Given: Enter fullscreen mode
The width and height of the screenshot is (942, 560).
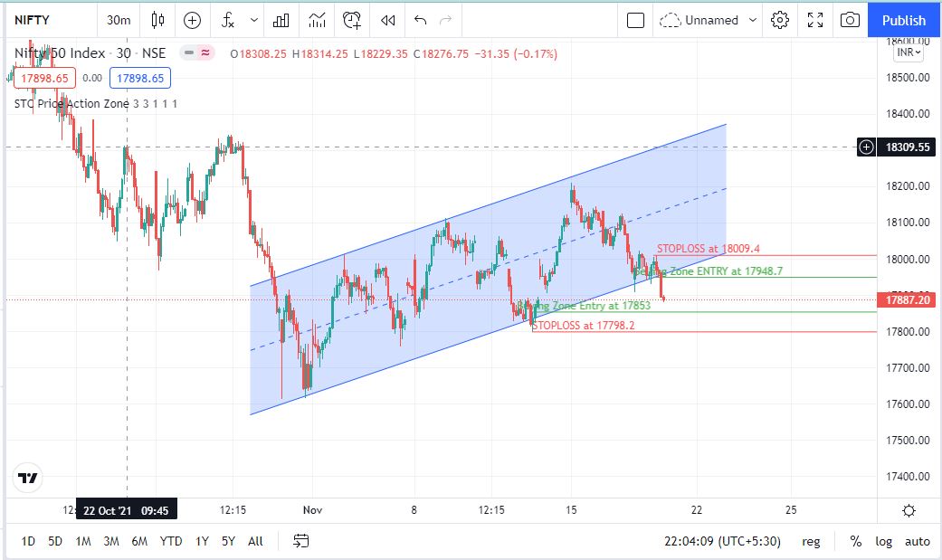Looking at the screenshot, I should (x=815, y=20).
